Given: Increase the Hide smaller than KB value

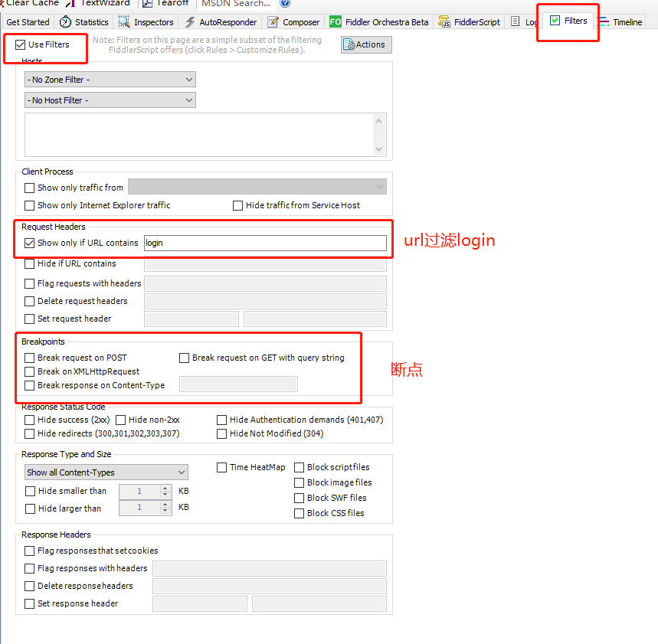Looking at the screenshot, I should point(165,488).
